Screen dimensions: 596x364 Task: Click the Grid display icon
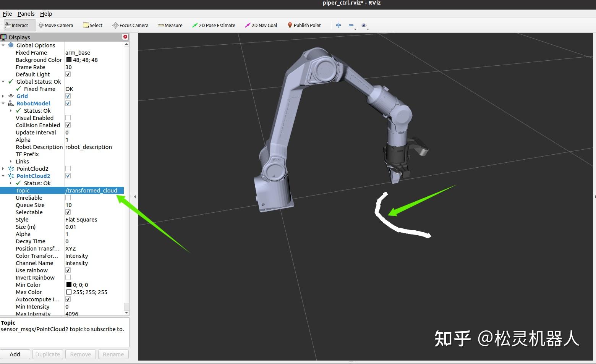tap(11, 96)
